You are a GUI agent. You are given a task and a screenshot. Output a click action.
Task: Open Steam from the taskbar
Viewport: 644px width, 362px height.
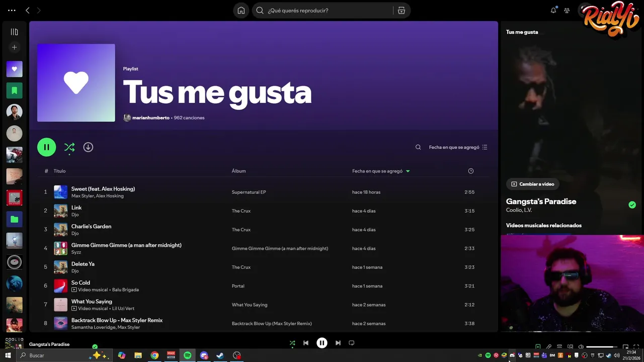[x=220, y=355]
